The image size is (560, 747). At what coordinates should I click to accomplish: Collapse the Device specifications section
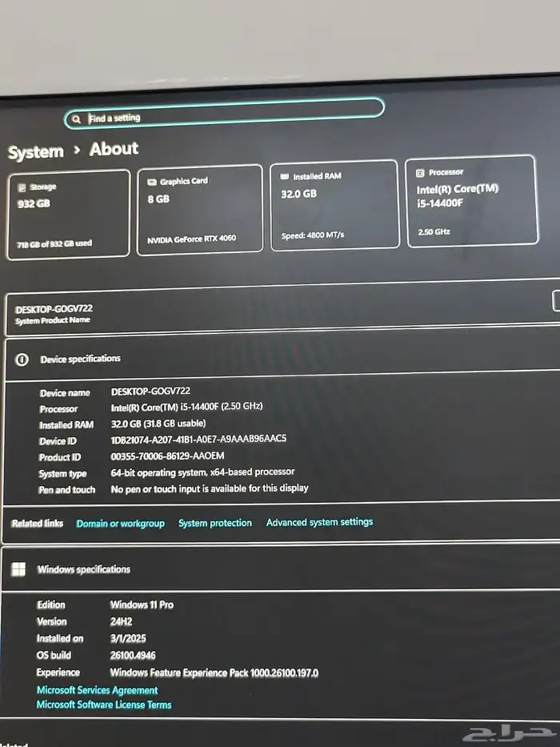click(280, 359)
